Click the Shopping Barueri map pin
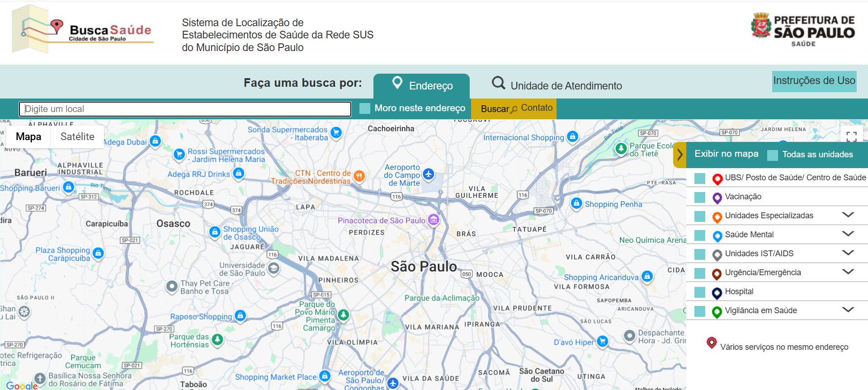Image resolution: width=868 pixels, height=390 pixels. coord(68,187)
